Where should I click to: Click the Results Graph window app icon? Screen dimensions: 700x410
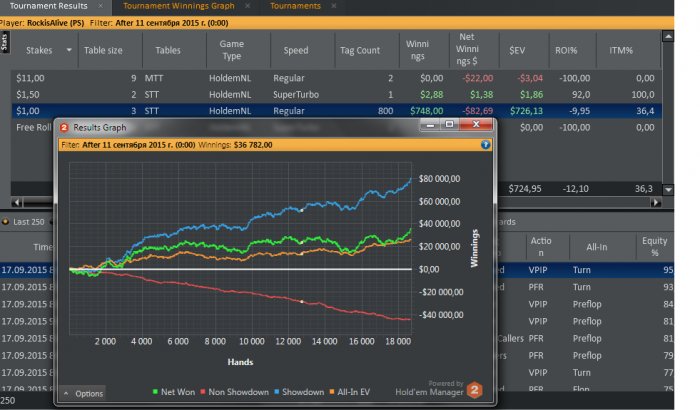[x=64, y=128]
